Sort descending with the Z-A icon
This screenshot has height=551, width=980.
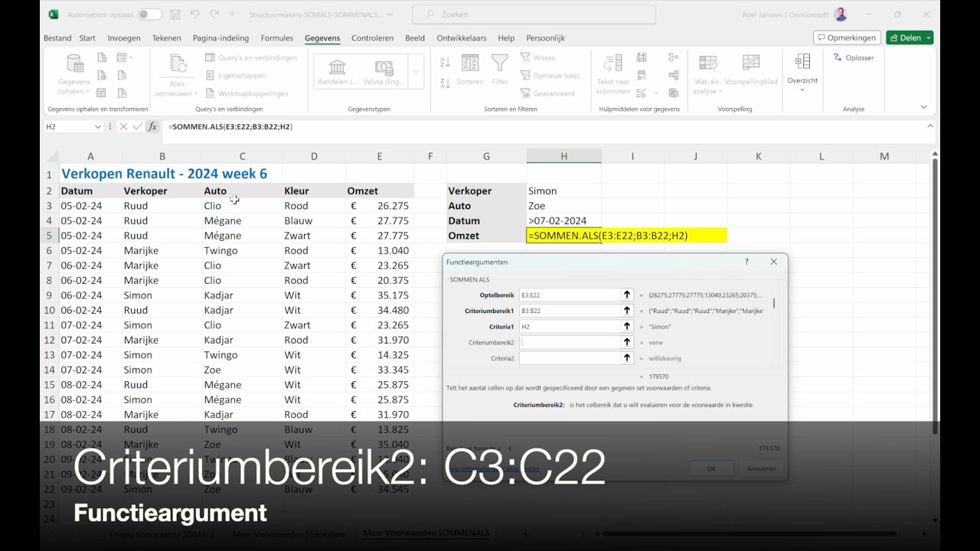point(445,83)
